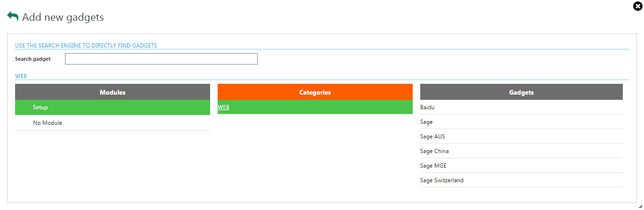This screenshot has width=644, height=210.
Task: Click the Gadgets column header
Action: 521,92
